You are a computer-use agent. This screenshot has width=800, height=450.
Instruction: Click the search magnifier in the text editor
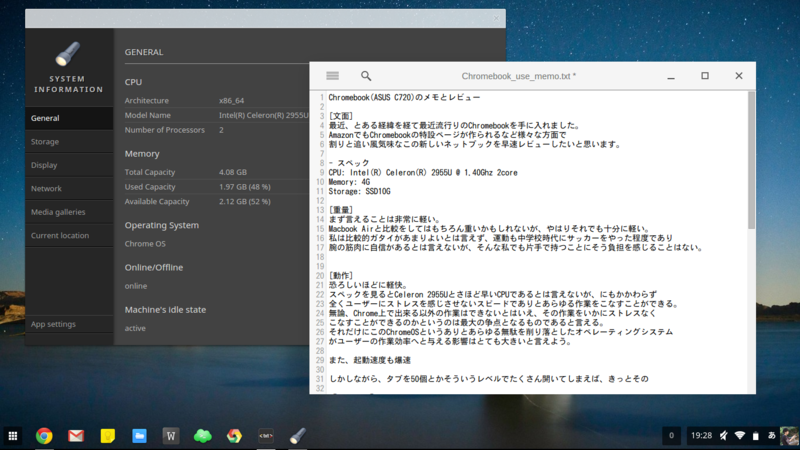pyautogui.click(x=366, y=76)
